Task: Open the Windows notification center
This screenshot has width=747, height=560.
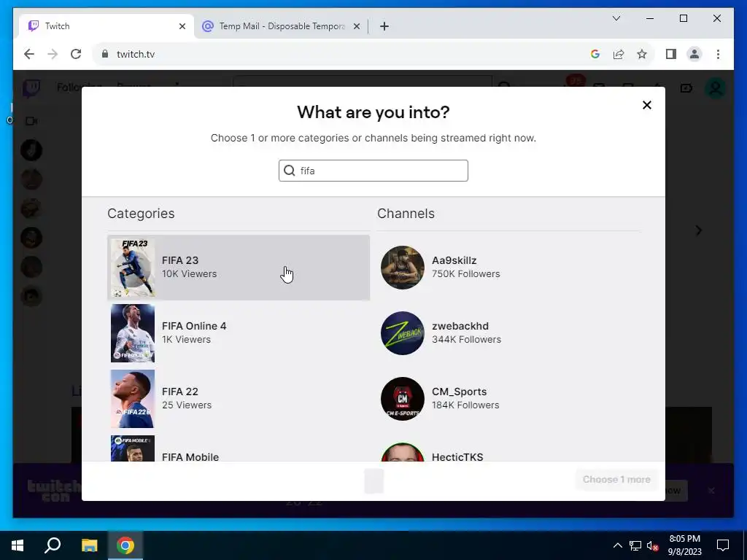Action: (x=723, y=545)
